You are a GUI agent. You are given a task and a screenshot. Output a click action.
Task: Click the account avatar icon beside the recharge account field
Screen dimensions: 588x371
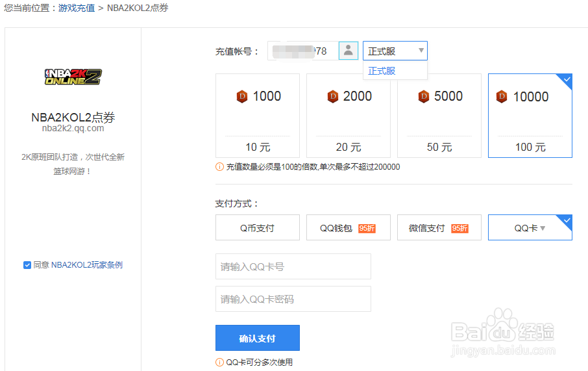pos(348,50)
